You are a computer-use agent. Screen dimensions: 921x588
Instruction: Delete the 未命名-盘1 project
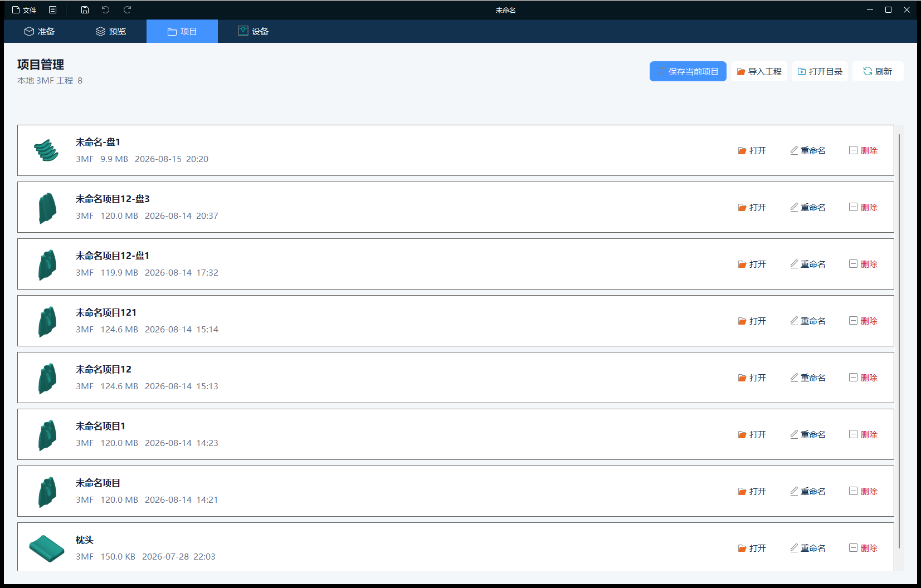pyautogui.click(x=864, y=150)
